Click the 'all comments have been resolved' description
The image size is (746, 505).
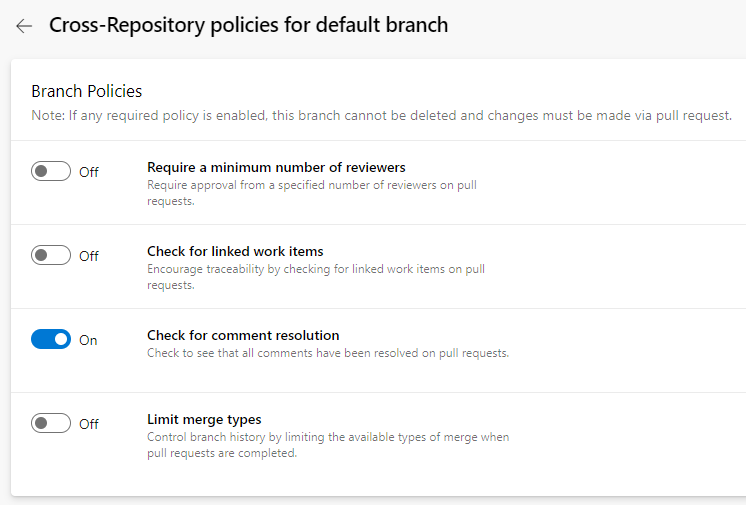328,353
